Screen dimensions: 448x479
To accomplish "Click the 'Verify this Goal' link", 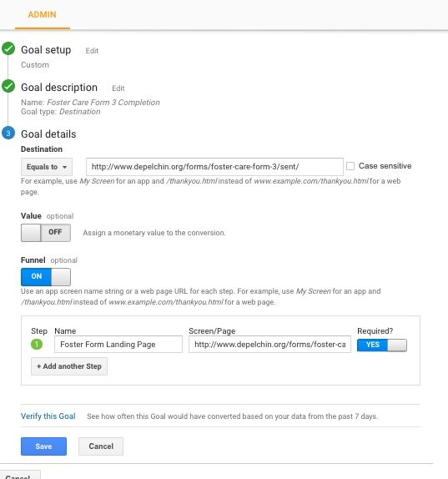I will tap(48, 416).
